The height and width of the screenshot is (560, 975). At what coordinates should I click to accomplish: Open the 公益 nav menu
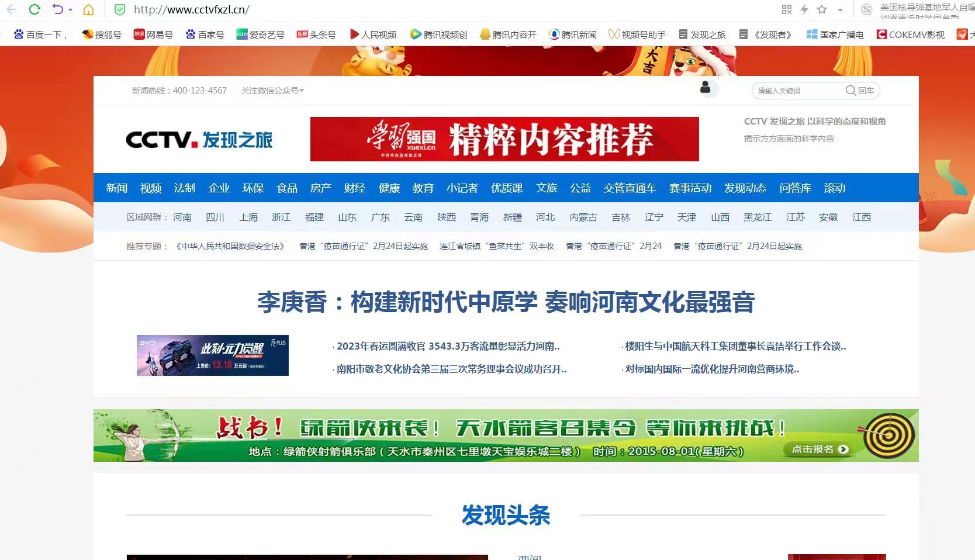(580, 188)
